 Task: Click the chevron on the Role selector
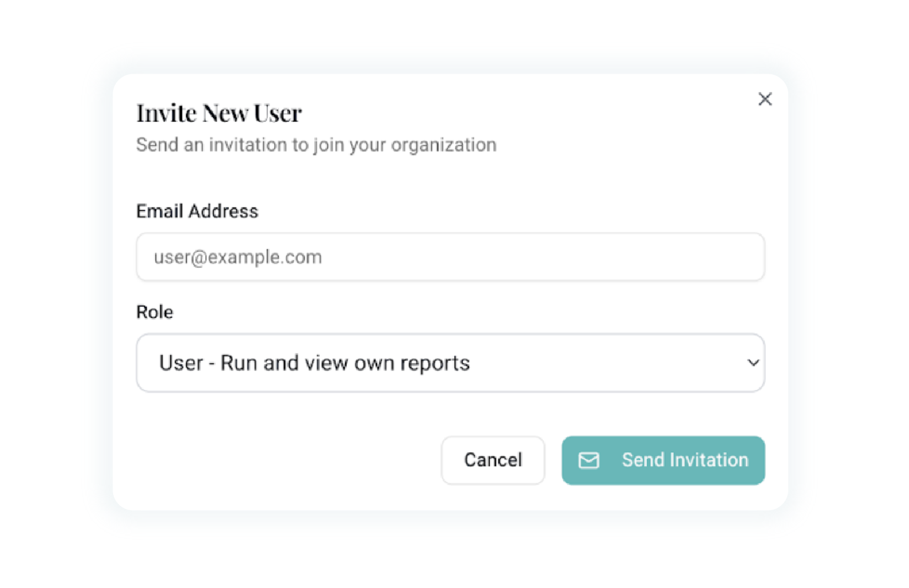(753, 363)
